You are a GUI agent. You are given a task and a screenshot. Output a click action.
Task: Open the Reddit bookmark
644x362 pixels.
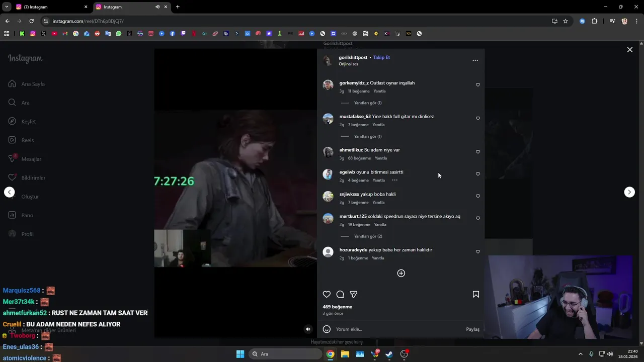97,34
